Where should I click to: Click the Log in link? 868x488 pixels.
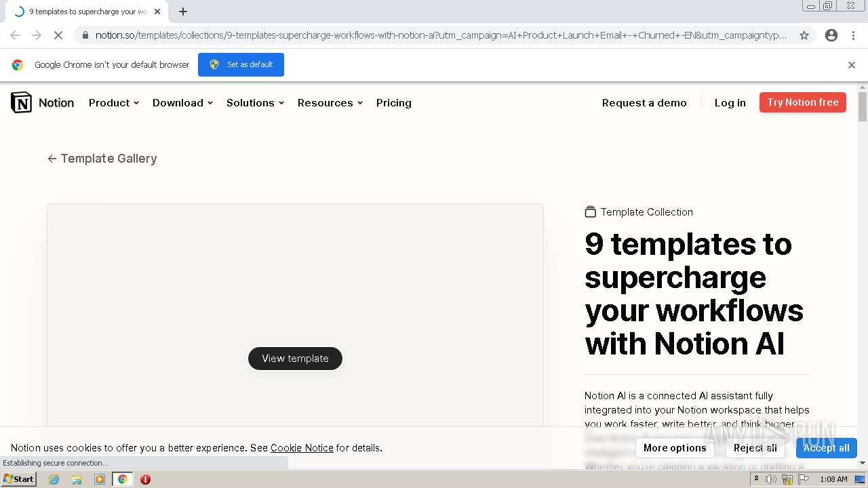click(730, 103)
